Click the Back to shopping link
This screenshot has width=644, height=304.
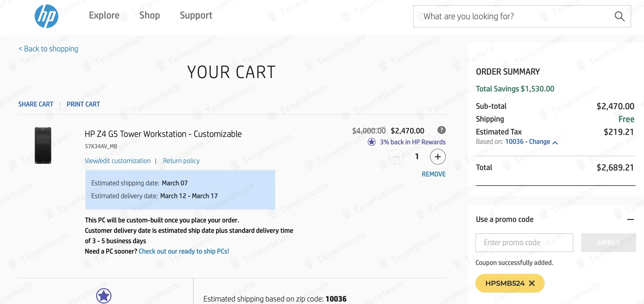coord(48,49)
